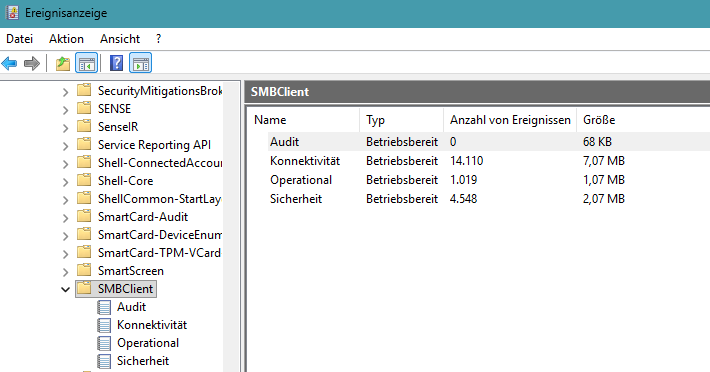Viewport: 710px width, 372px height.
Task: Open the Aktion menu
Action: pos(66,39)
